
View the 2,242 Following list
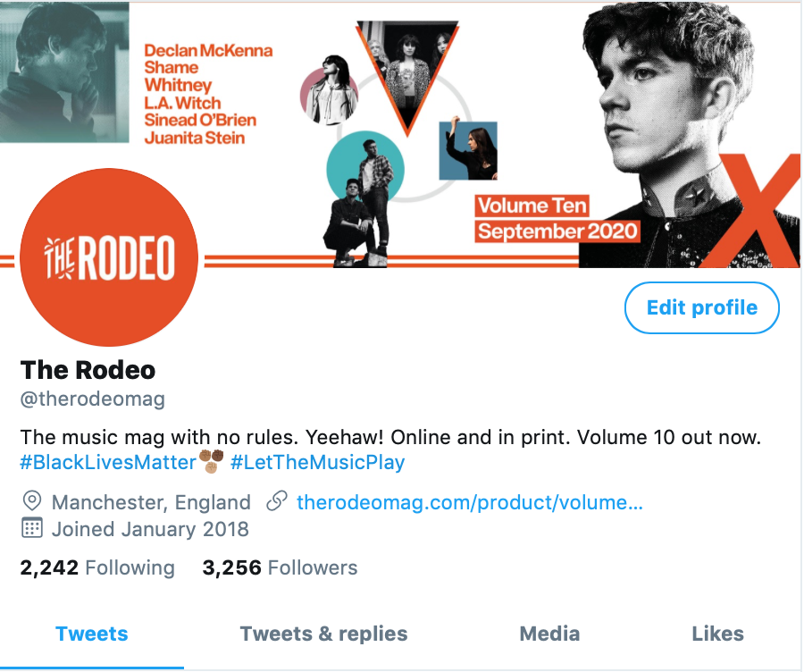(97, 567)
